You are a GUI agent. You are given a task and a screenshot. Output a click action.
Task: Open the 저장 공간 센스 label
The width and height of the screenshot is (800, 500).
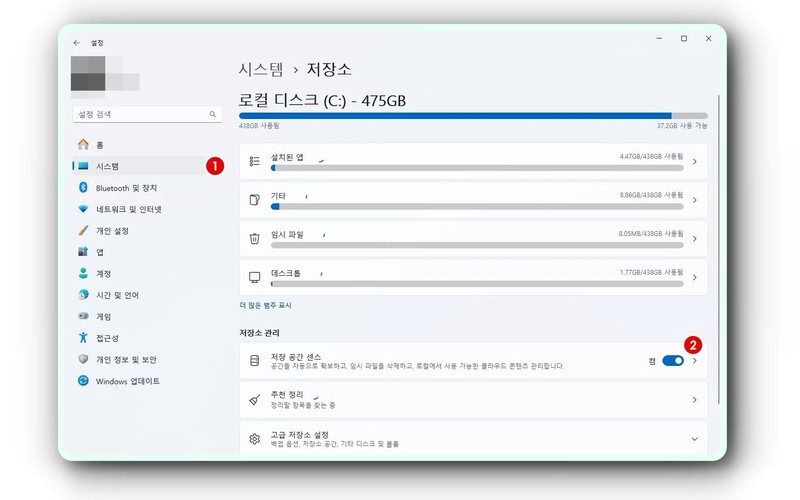(x=295, y=357)
